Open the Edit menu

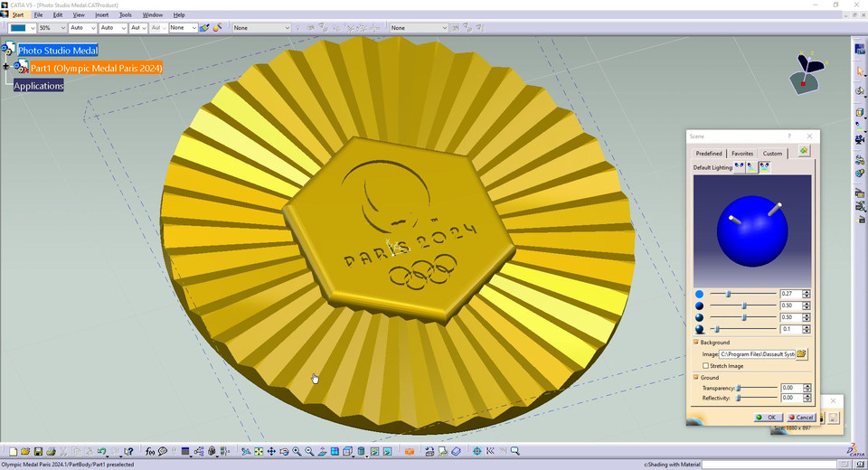tap(58, 15)
